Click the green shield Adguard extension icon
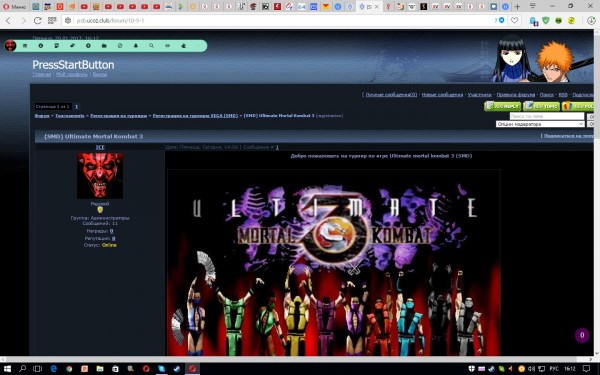This screenshot has width=600, height=375. [546, 21]
